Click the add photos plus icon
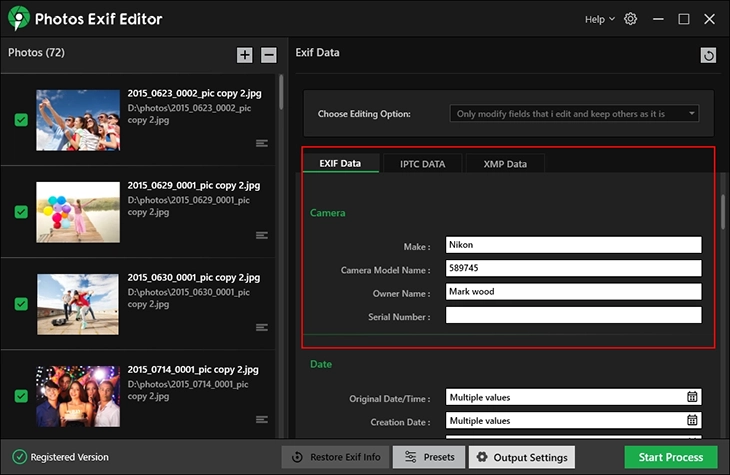 (245, 55)
